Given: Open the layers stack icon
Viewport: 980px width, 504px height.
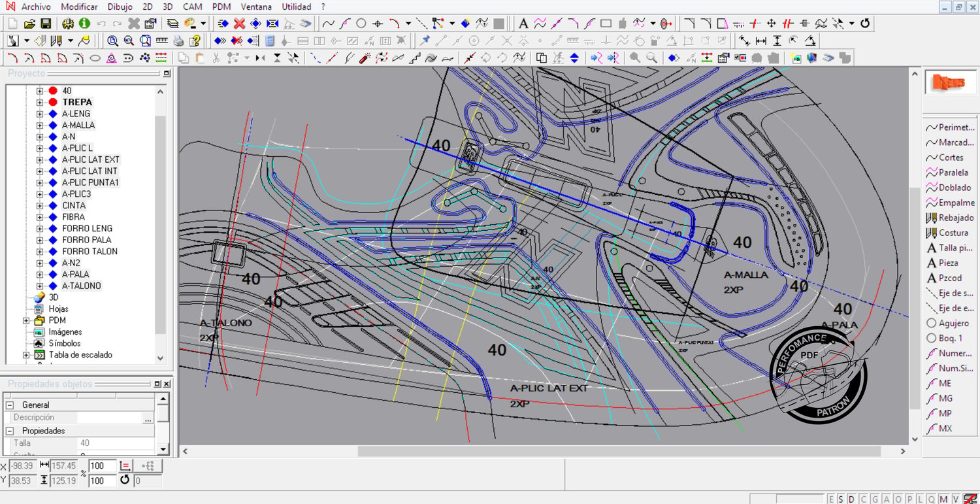Looking at the screenshot, I should [173, 24].
